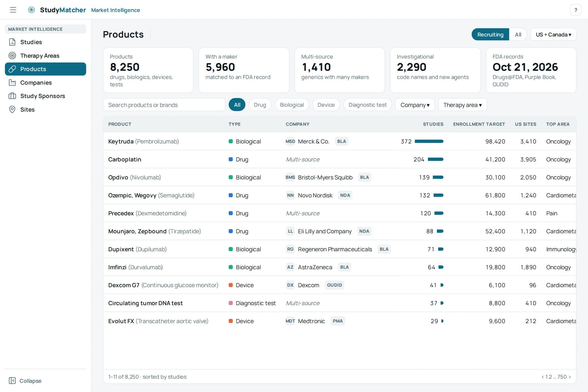Viewport: 588px width, 392px height.
Task: Click the Sites location pin icon
Action: [x=12, y=109]
